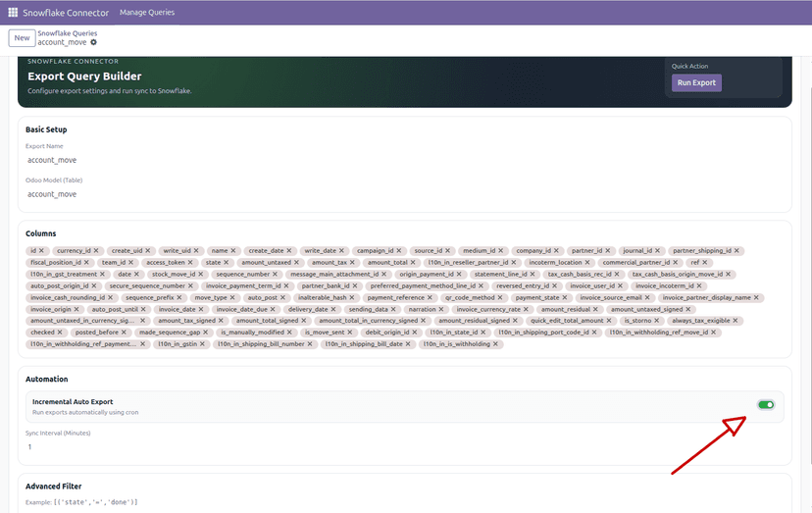Remove the company_id column tag

click(557, 251)
